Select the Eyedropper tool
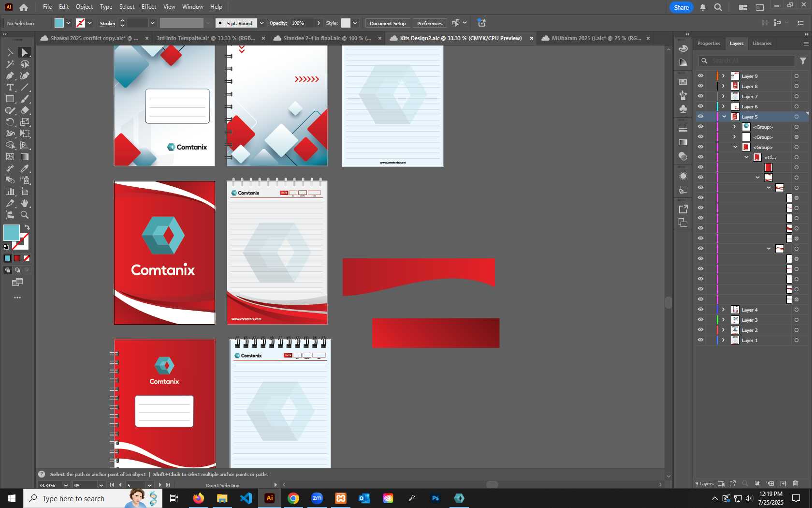812x508 pixels. click(x=25, y=168)
